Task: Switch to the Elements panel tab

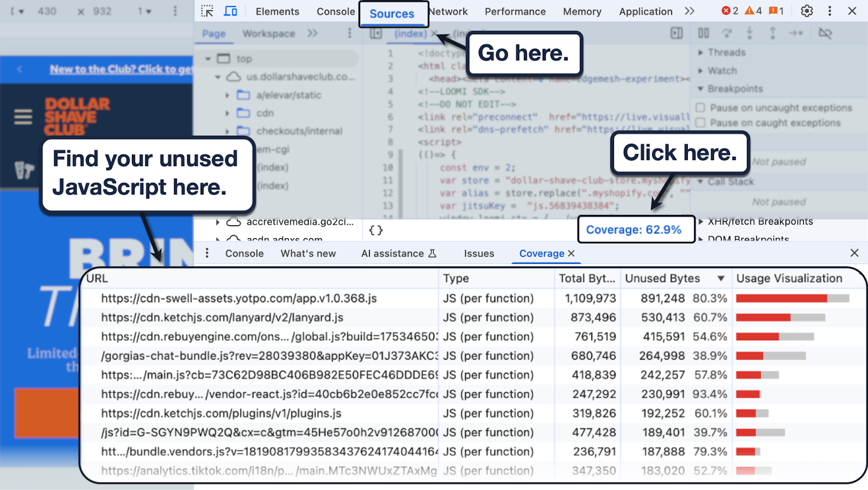Action: tap(277, 11)
